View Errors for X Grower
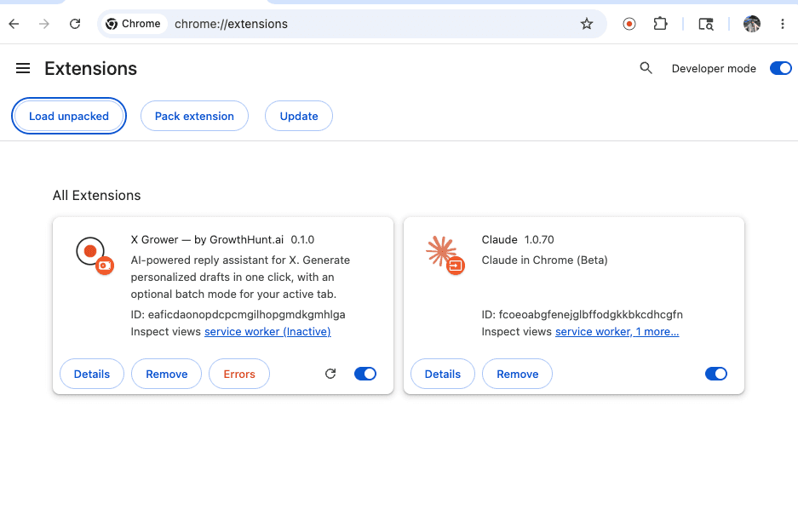Screen dimensions: 798x532 (239, 374)
